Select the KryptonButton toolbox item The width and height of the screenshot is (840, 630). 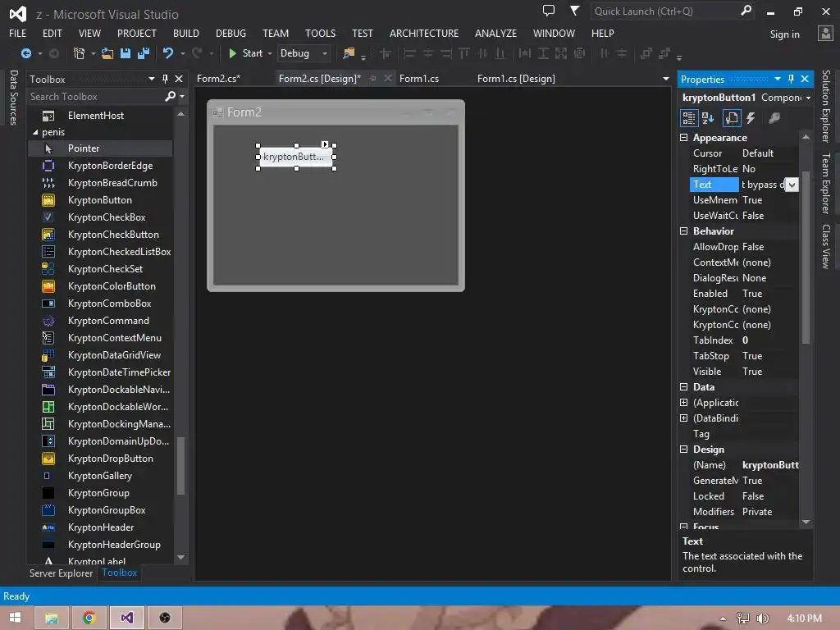click(100, 200)
